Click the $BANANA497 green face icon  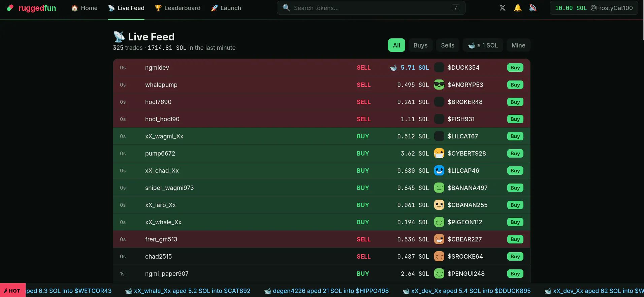[x=439, y=188]
